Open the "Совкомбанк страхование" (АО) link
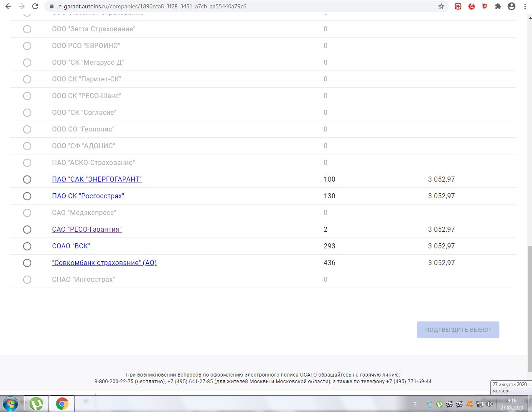Viewport: 532px width, 412px height. tap(104, 263)
